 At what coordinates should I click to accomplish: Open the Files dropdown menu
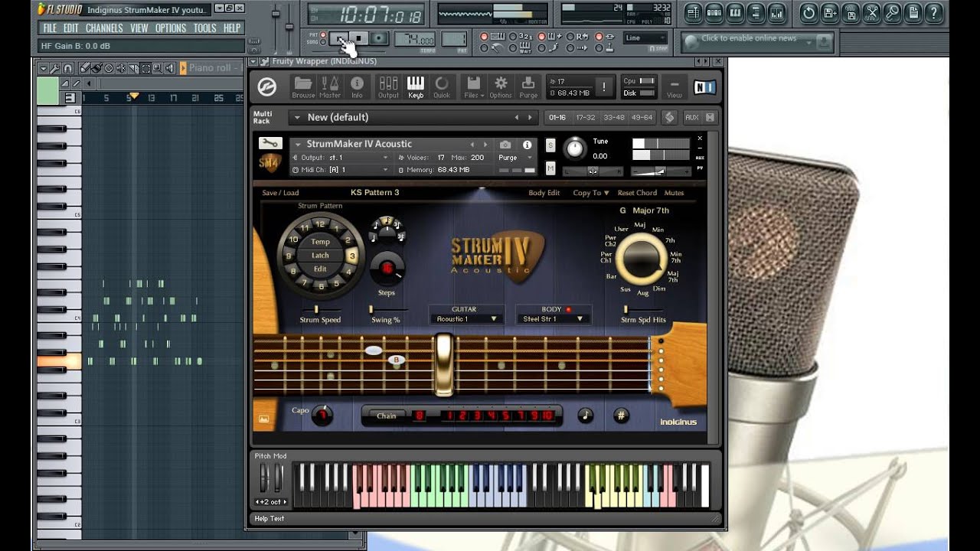tap(473, 87)
